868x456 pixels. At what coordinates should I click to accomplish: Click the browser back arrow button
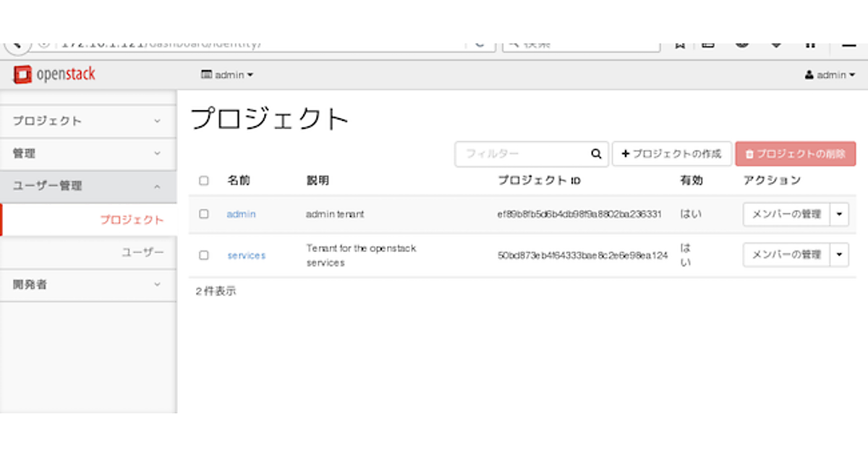[16, 45]
